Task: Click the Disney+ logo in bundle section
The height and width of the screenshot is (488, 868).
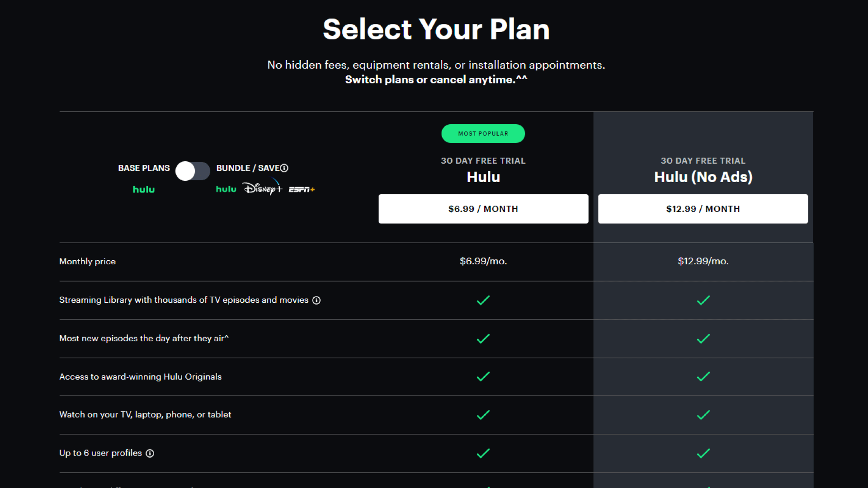Action: (x=263, y=188)
